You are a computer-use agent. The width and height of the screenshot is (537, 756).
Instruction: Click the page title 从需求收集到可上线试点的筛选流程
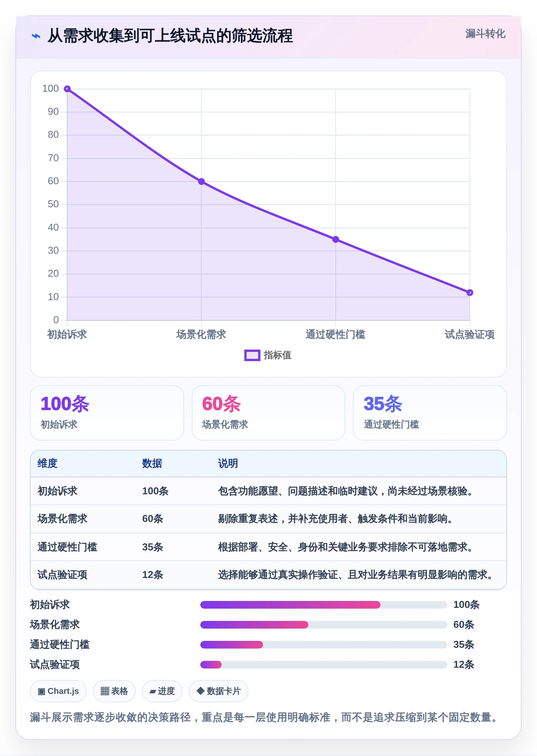click(170, 36)
